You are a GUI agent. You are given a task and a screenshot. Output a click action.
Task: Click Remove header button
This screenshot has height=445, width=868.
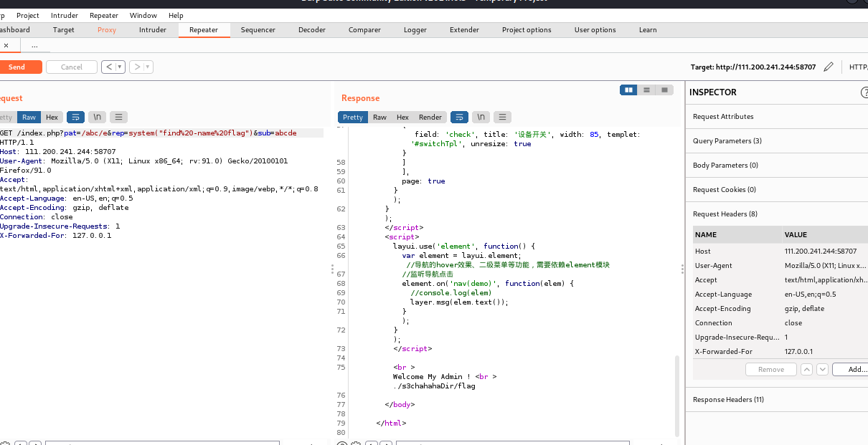pos(771,370)
